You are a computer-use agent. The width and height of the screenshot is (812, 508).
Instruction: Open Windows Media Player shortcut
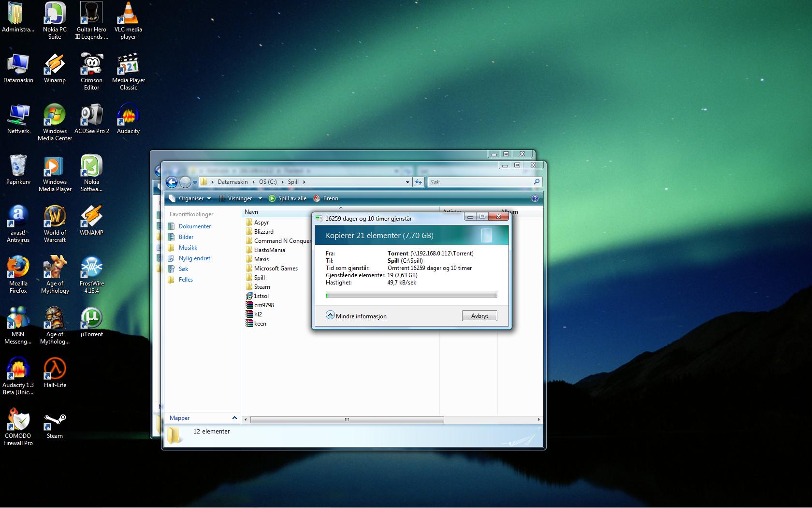(55, 173)
